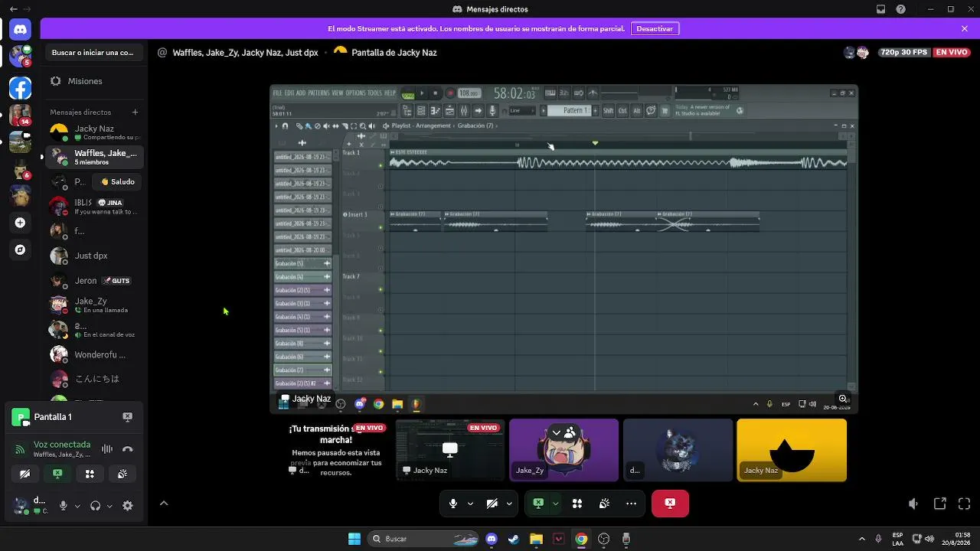This screenshot has height=551, width=980.
Task: Hang up via phone icon beside Voz conectada
Action: click(x=128, y=449)
